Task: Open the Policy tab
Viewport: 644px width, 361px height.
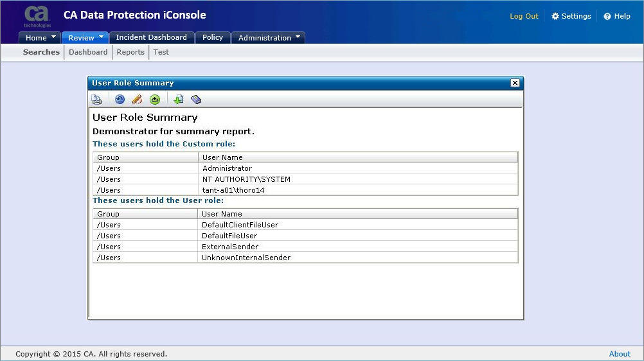Action: pyautogui.click(x=213, y=37)
